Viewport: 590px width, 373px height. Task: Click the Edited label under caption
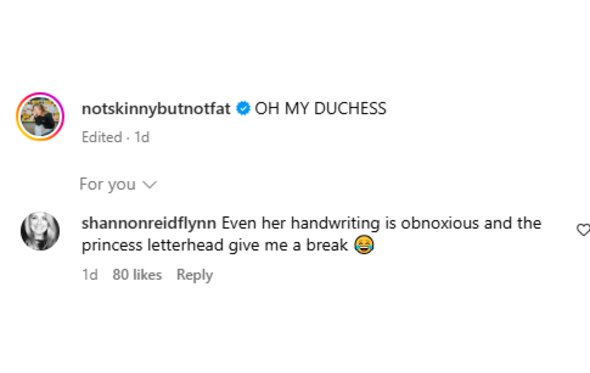[102, 137]
